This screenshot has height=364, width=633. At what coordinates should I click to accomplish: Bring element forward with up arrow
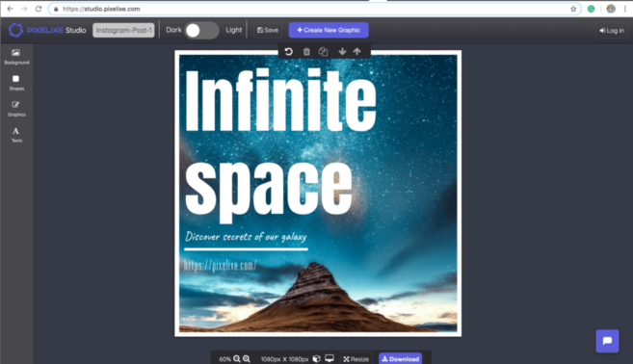click(x=356, y=52)
